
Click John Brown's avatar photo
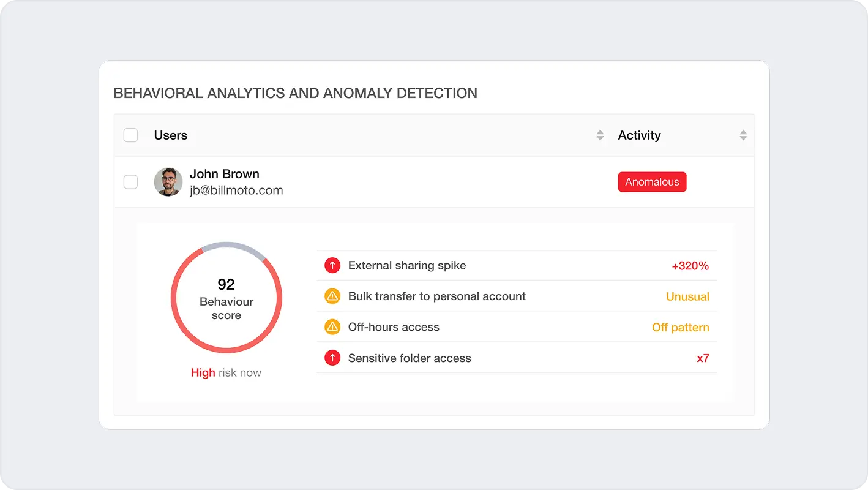[168, 182]
